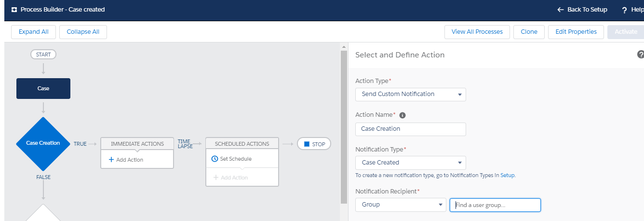This screenshot has width=644, height=221.
Task: Clone this process
Action: pos(529,32)
